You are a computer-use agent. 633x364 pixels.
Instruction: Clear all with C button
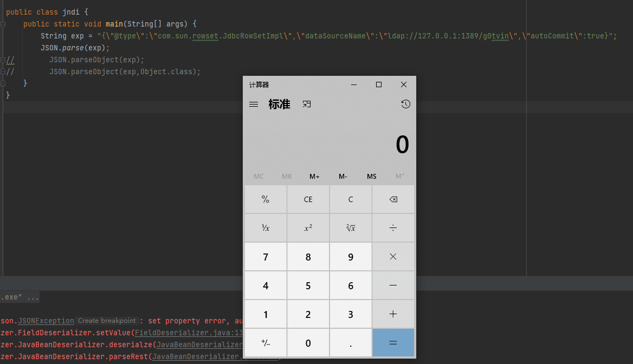[x=351, y=199]
